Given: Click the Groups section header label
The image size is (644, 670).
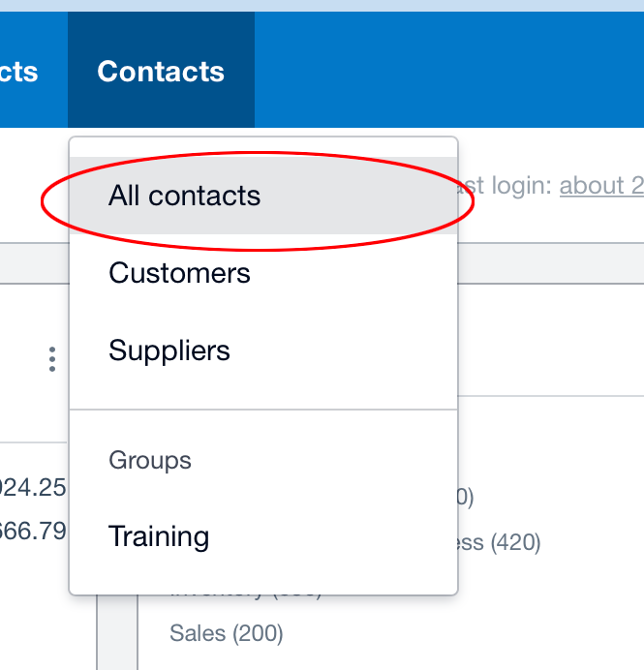Looking at the screenshot, I should pos(150,460).
